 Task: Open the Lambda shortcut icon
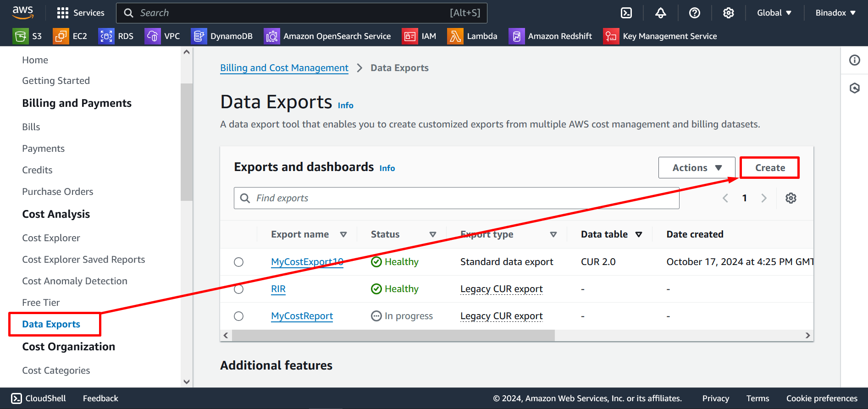click(455, 36)
